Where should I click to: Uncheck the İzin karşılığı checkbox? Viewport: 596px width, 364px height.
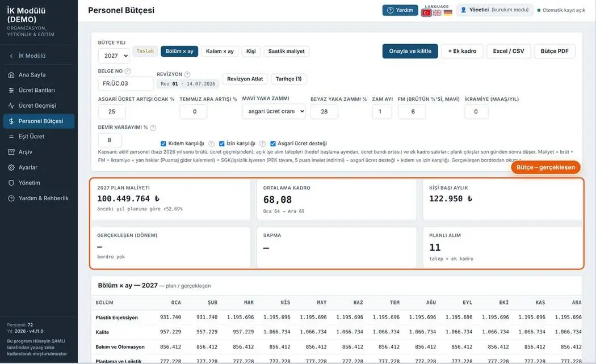pos(221,143)
